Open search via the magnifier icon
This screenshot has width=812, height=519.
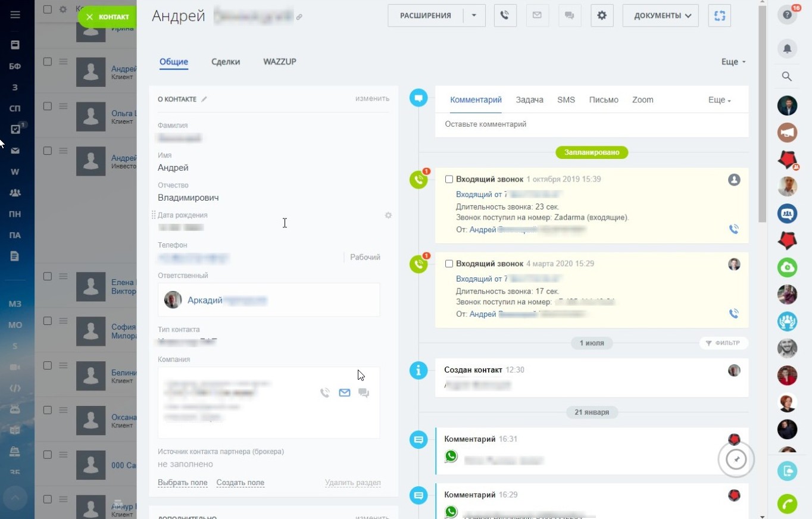[787, 76]
